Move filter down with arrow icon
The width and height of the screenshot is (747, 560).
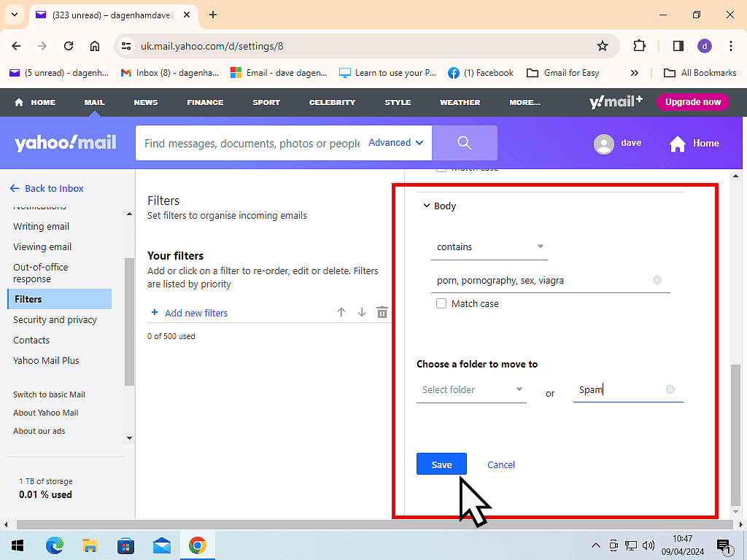[x=361, y=312]
